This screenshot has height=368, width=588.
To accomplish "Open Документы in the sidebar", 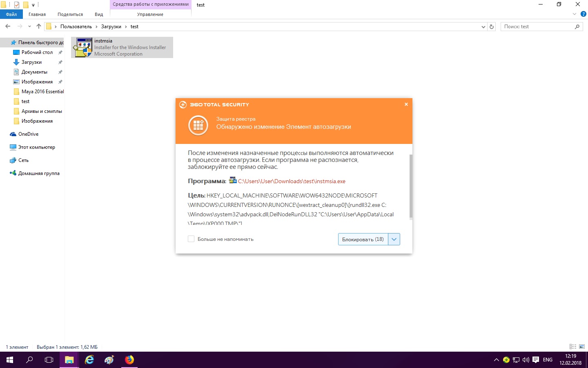I will point(34,72).
